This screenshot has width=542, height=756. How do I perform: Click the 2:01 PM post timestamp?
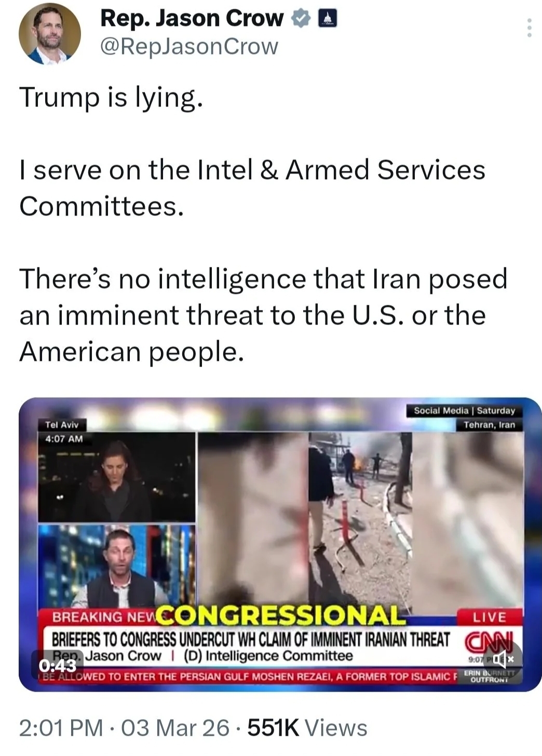click(x=61, y=728)
